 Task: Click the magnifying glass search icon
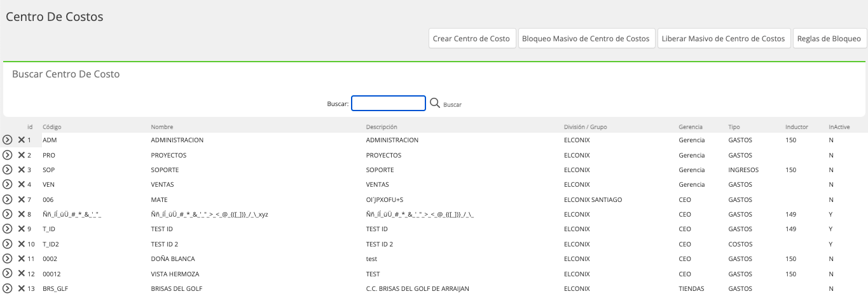click(435, 103)
